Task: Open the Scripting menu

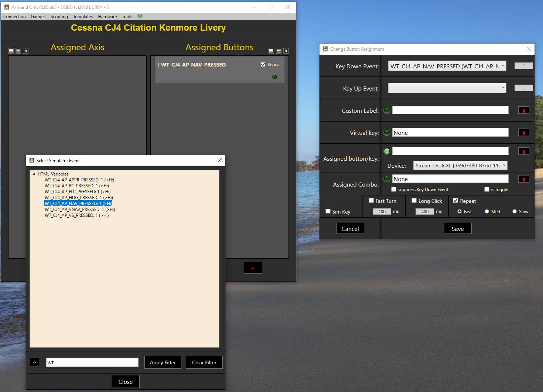Action: (59, 17)
